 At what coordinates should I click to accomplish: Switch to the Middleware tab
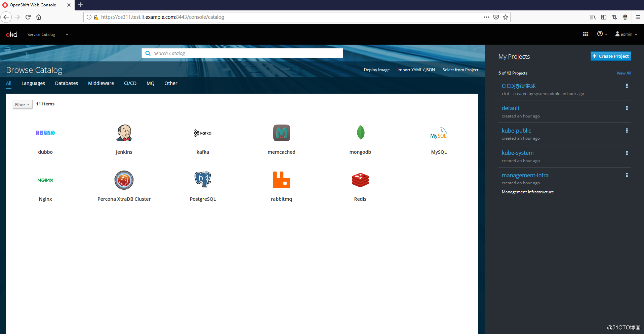tap(101, 83)
